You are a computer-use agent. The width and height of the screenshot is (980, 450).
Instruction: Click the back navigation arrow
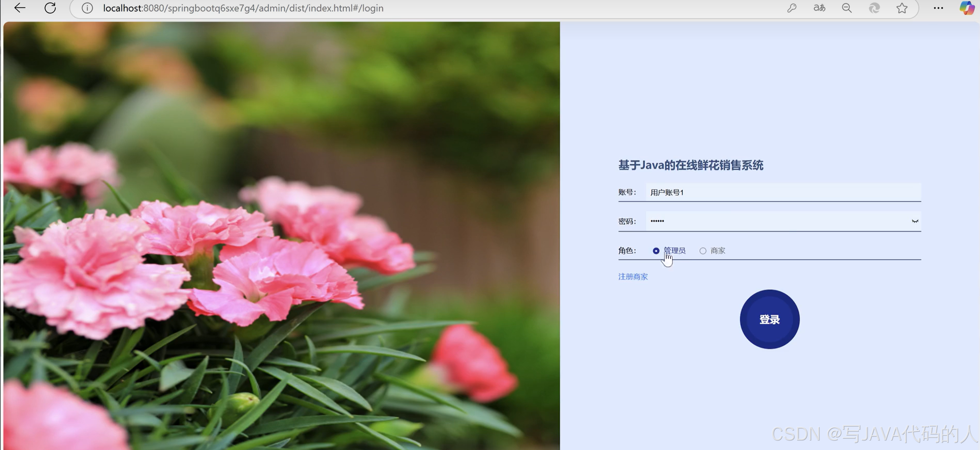point(19,8)
